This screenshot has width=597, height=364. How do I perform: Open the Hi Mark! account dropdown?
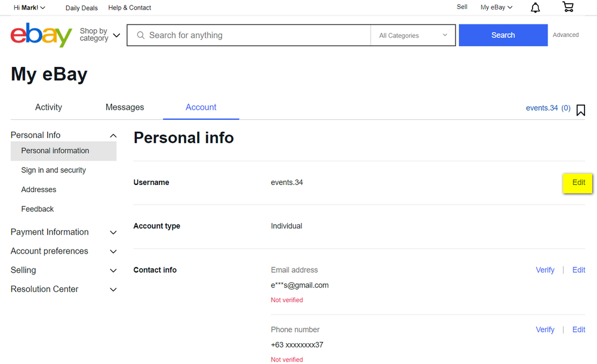pos(29,8)
